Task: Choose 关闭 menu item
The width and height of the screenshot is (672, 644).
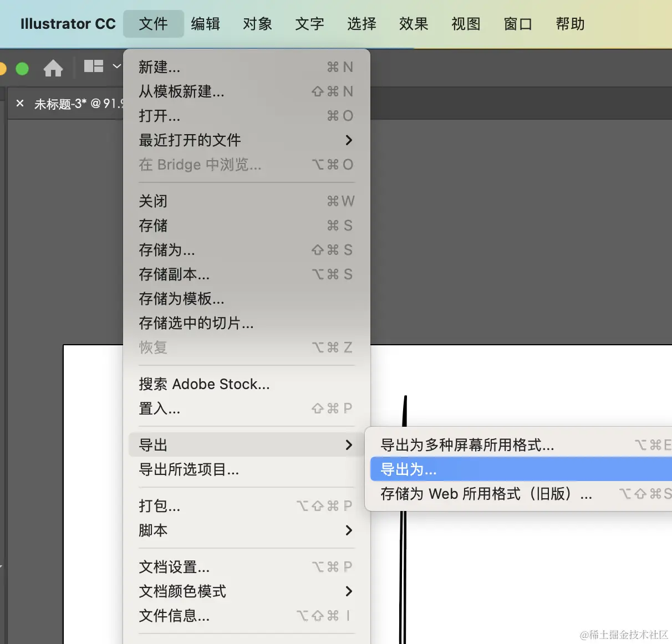Action: [x=246, y=201]
